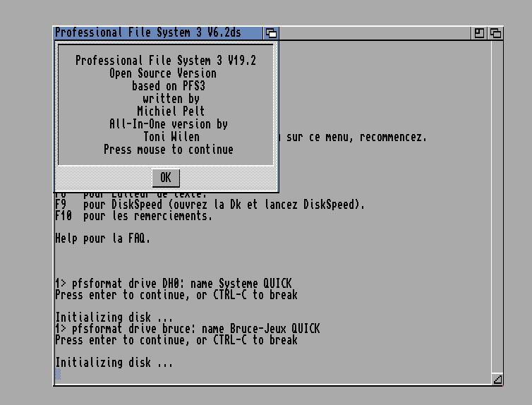Click the 'pfsformat drive DH0:' command line
This screenshot has height=405, width=532.
(174, 284)
